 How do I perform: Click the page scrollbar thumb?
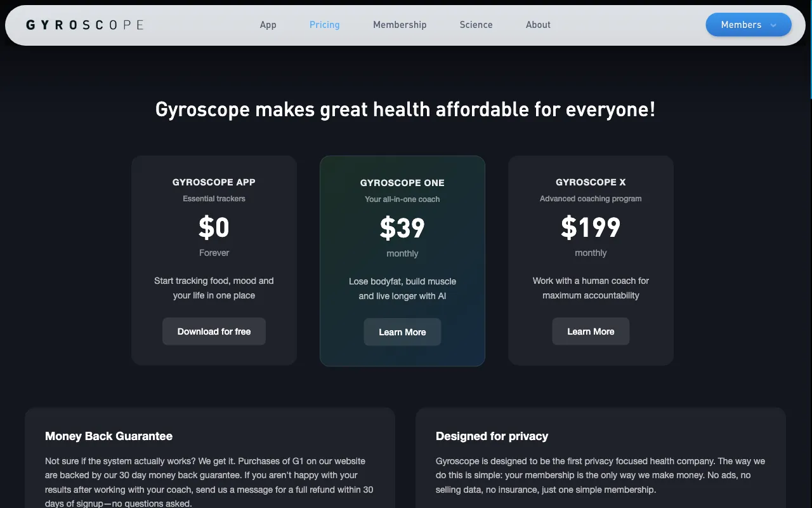pyautogui.click(x=810, y=50)
